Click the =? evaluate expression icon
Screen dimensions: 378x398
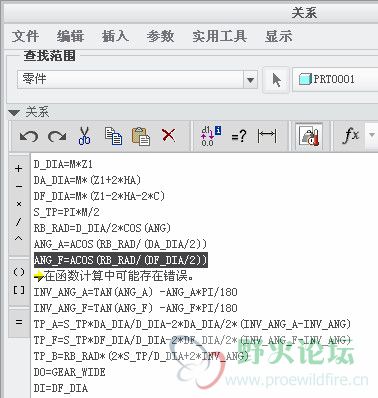(239, 136)
